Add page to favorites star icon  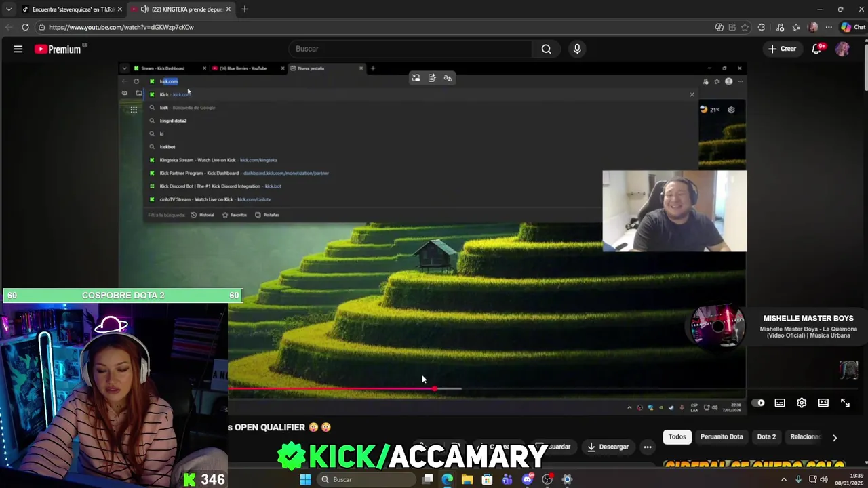coord(745,27)
